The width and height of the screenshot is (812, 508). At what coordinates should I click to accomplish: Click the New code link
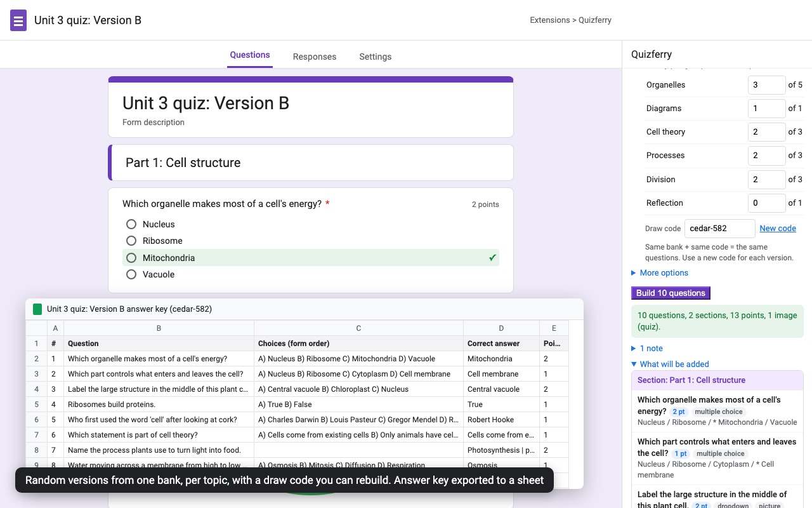(778, 229)
